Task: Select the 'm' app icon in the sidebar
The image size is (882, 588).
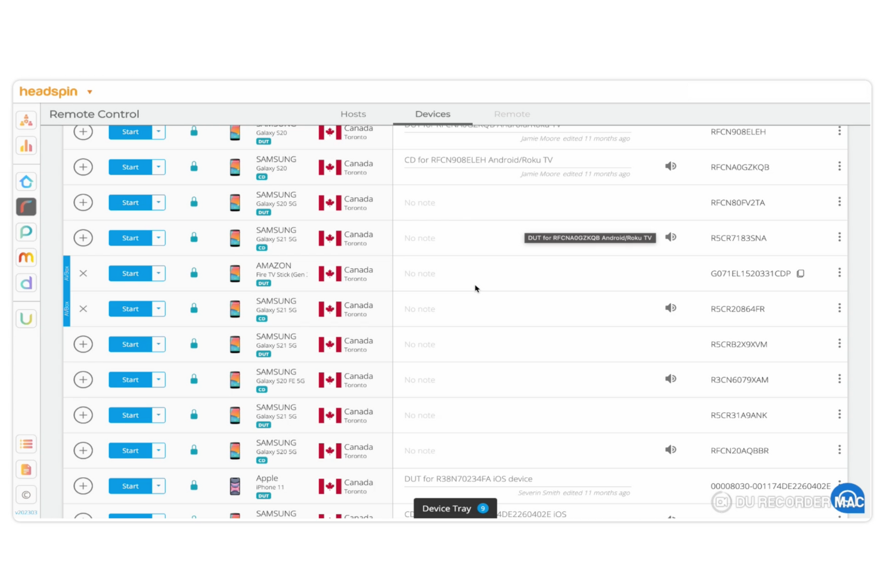Action: click(x=26, y=257)
